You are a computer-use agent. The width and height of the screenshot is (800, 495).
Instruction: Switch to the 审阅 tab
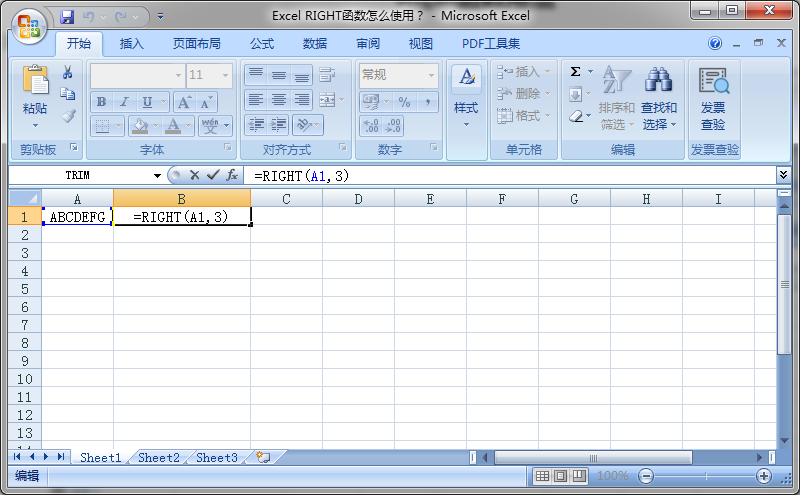pos(368,44)
